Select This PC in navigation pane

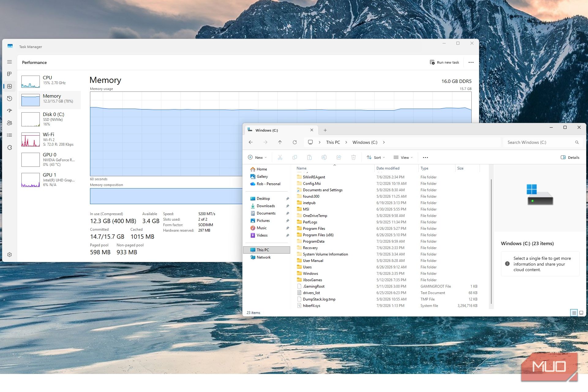click(x=267, y=250)
